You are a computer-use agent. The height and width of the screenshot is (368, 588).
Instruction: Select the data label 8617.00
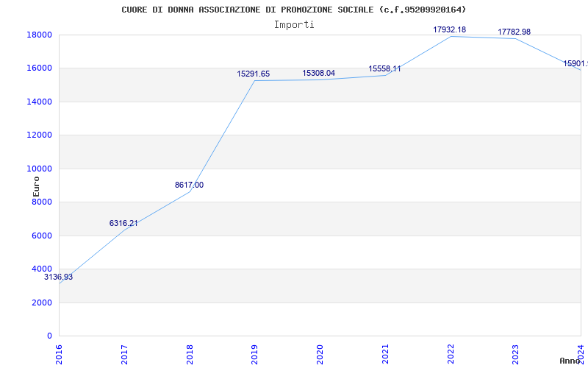190,185
